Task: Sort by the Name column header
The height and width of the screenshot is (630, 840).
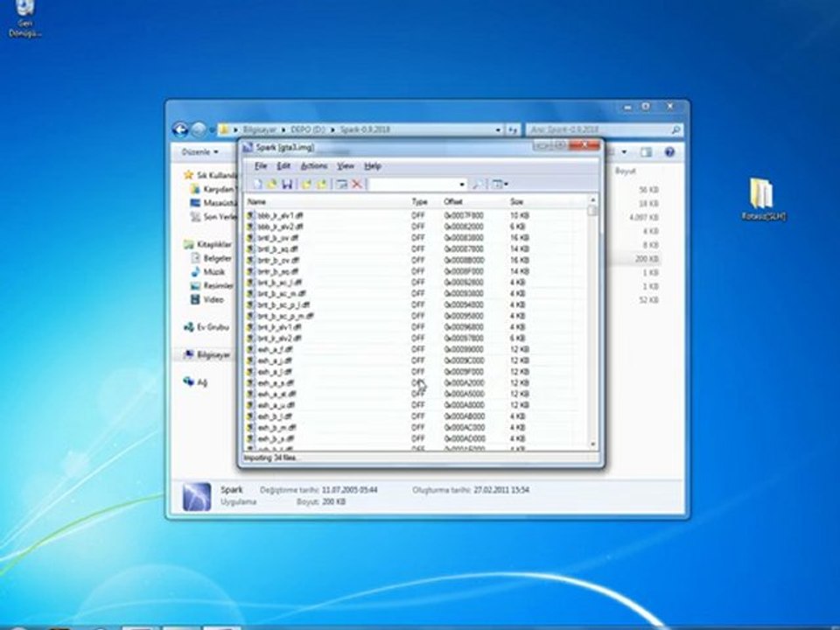Action: pos(325,202)
